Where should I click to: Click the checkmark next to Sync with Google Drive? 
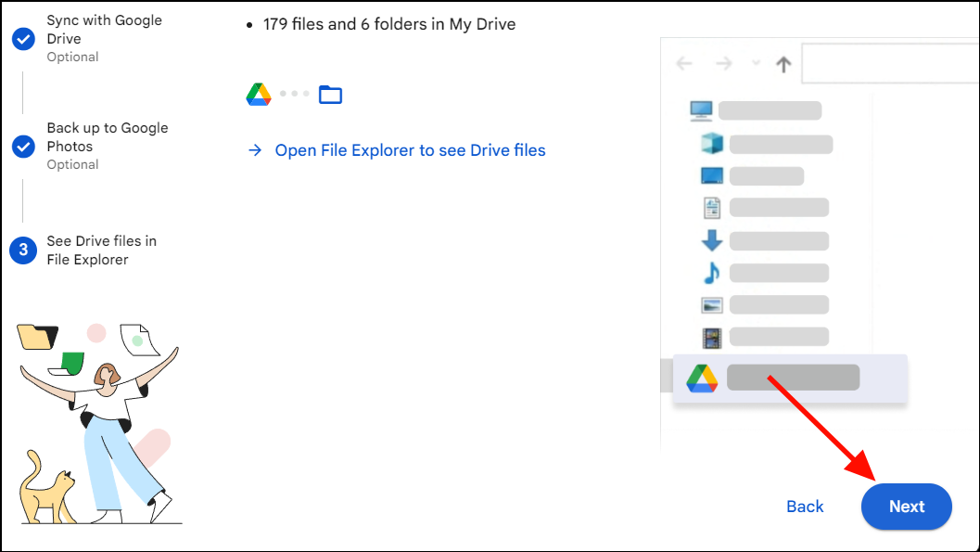pyautogui.click(x=22, y=39)
